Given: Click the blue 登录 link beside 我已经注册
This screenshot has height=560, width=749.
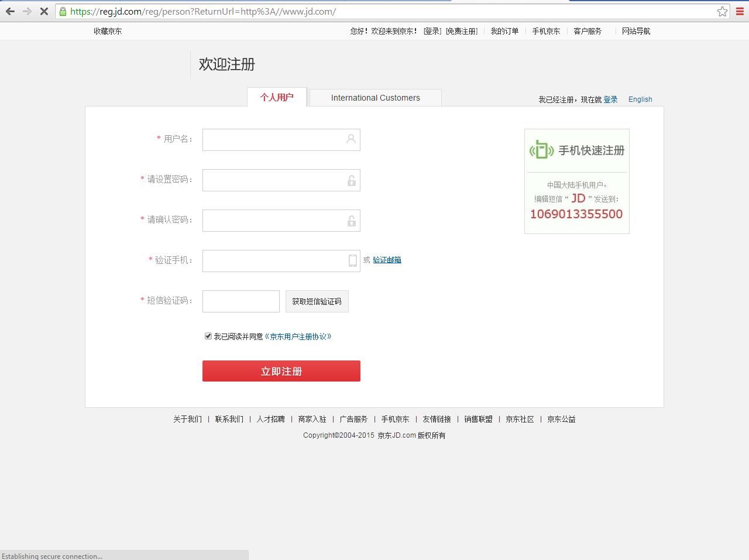Looking at the screenshot, I should (610, 99).
